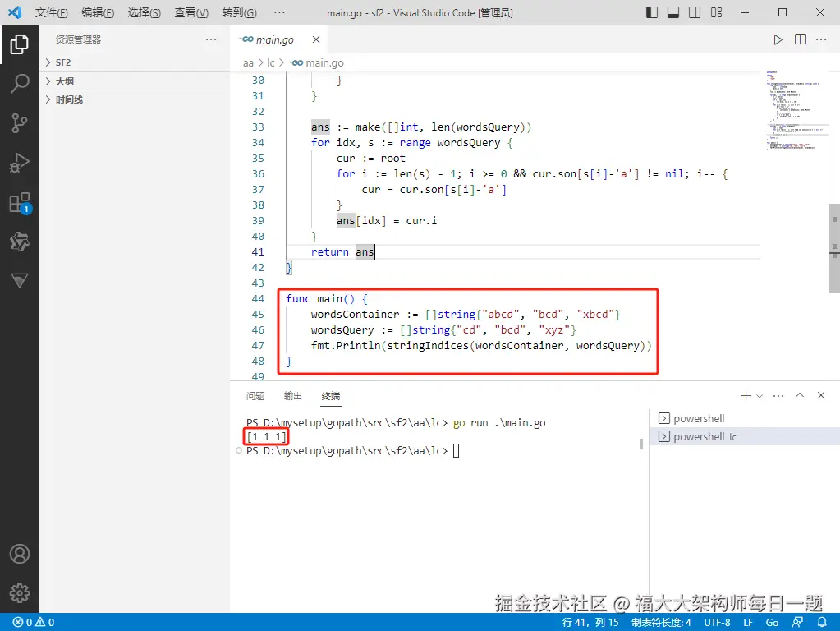This screenshot has width=840, height=631.
Task: Open the 编辑(E) menu
Action: point(98,12)
